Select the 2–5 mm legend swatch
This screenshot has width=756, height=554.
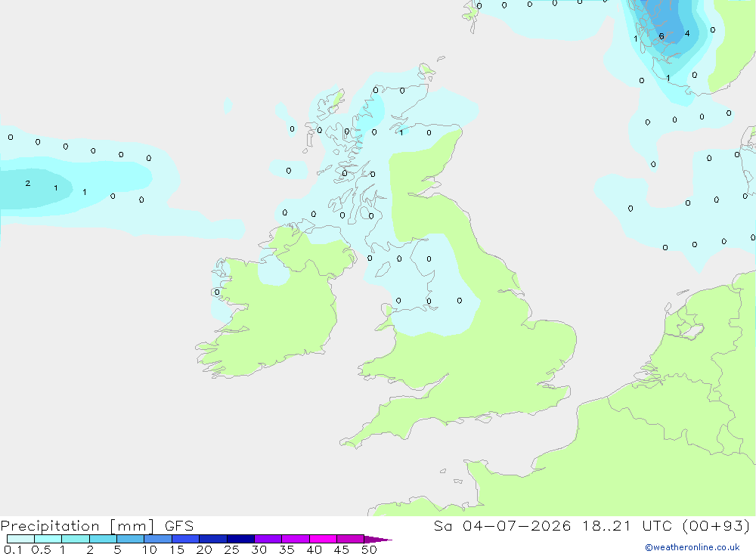click(103, 539)
